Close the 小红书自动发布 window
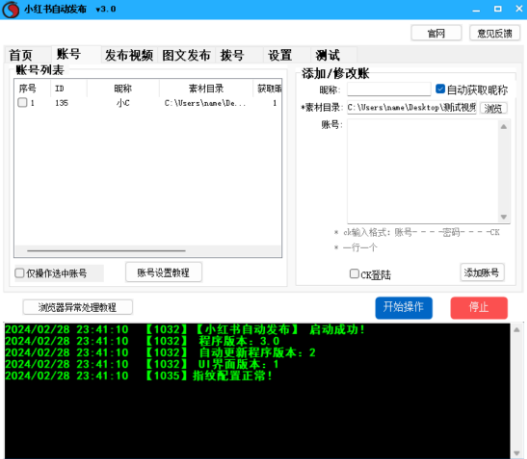The width and height of the screenshot is (527, 459). point(519,9)
